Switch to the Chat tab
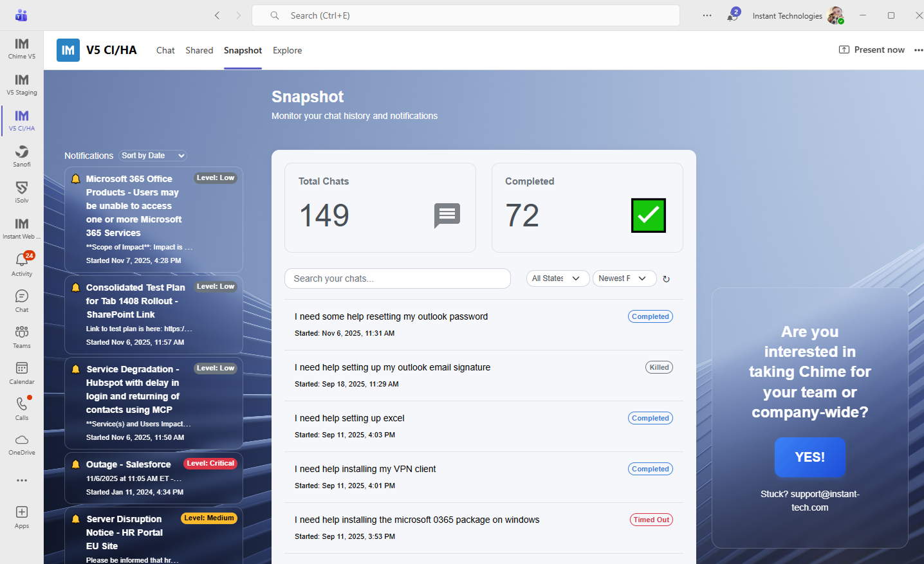Viewport: 924px width, 564px height. pyautogui.click(x=165, y=50)
